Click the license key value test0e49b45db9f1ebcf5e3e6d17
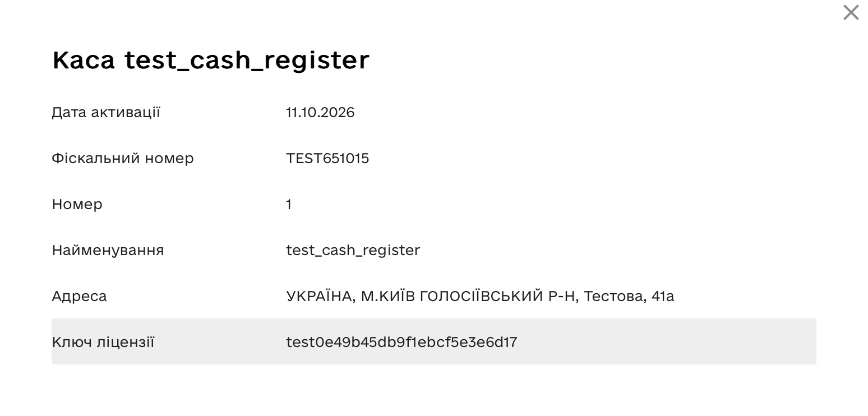Screen dimensions: 868x416 pyautogui.click(x=401, y=342)
